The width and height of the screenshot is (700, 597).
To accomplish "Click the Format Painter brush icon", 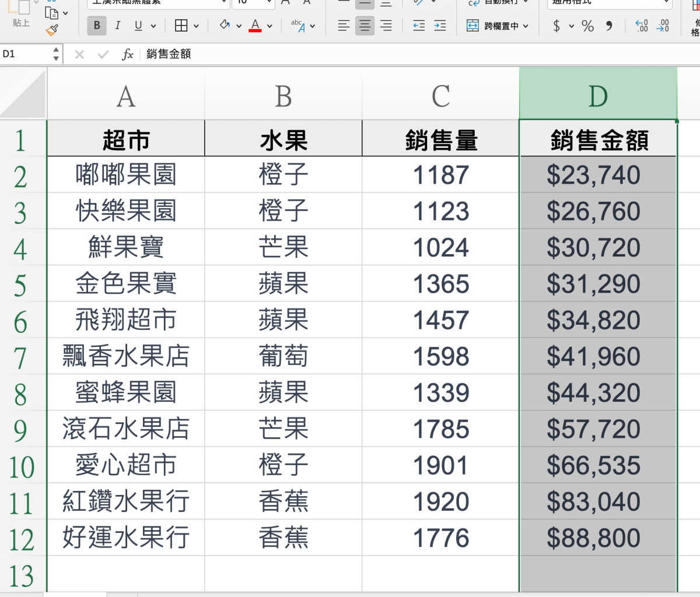I will coord(52,30).
